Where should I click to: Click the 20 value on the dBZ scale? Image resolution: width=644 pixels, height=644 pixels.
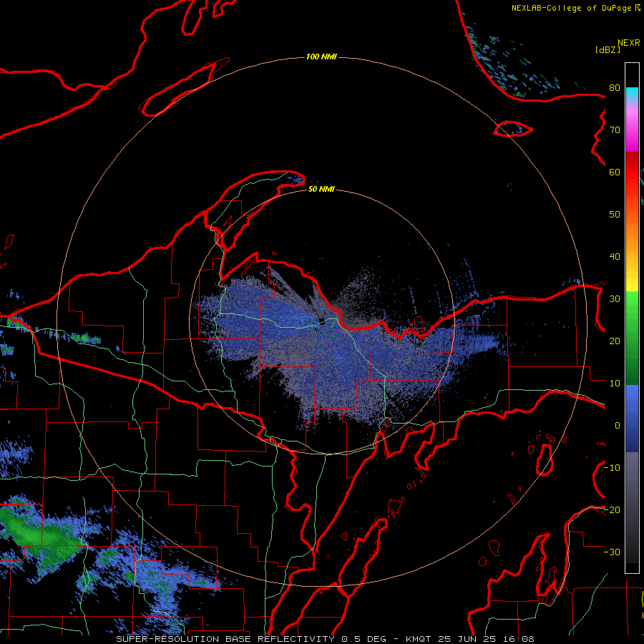(615, 341)
